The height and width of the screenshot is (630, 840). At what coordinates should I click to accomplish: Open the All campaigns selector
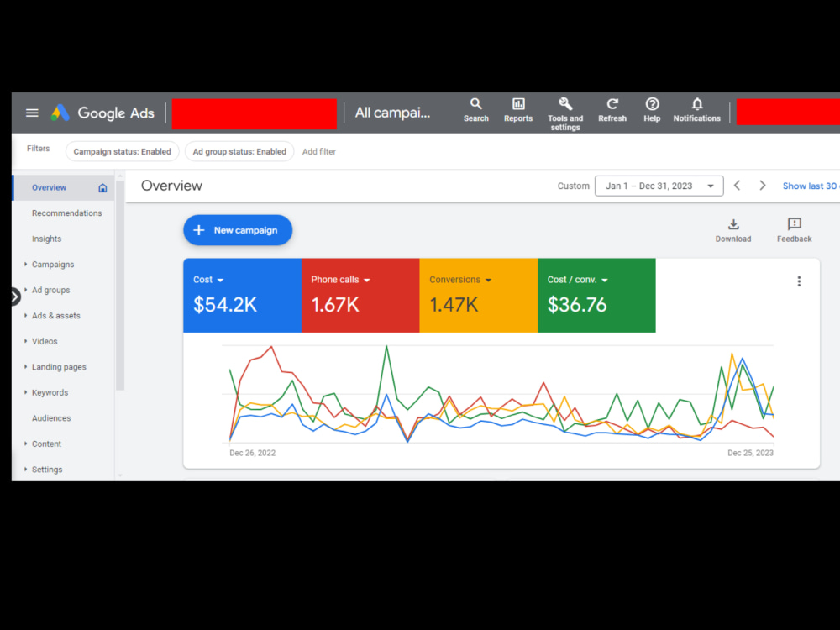[392, 113]
